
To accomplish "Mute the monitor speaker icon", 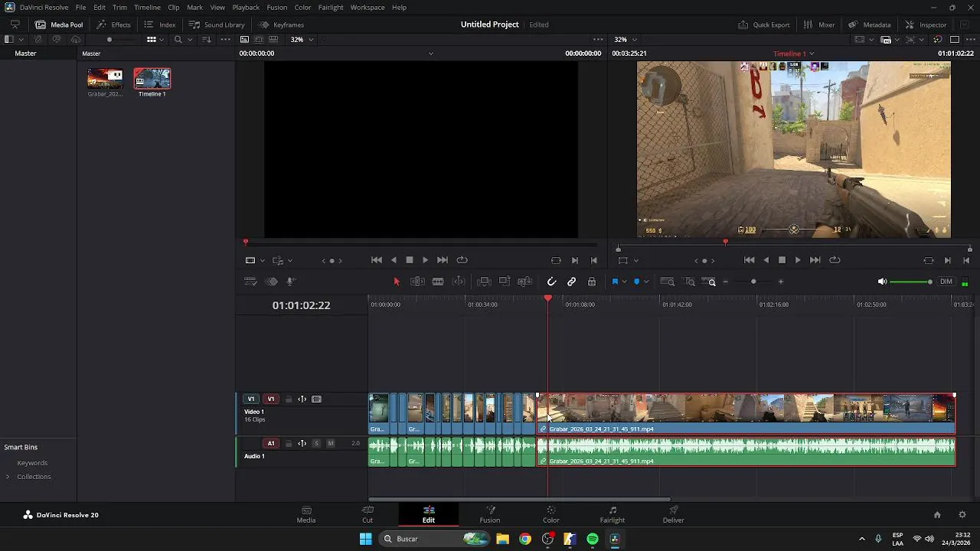I will tap(882, 282).
